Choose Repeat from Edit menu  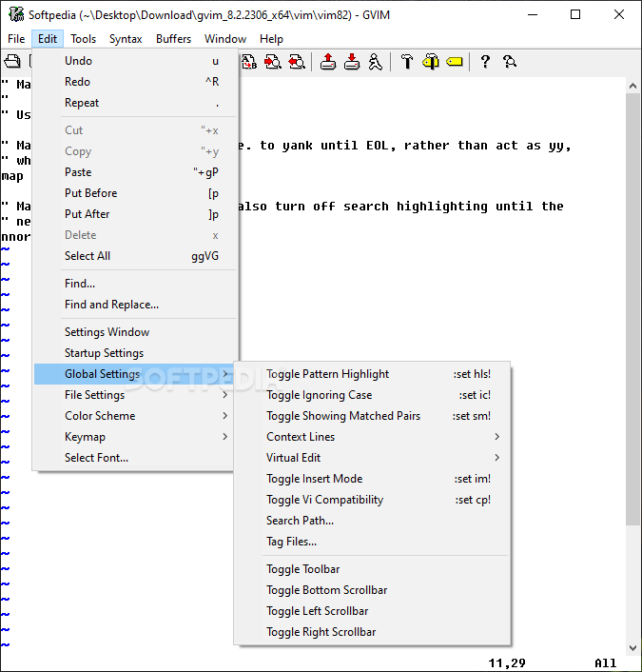[135, 103]
